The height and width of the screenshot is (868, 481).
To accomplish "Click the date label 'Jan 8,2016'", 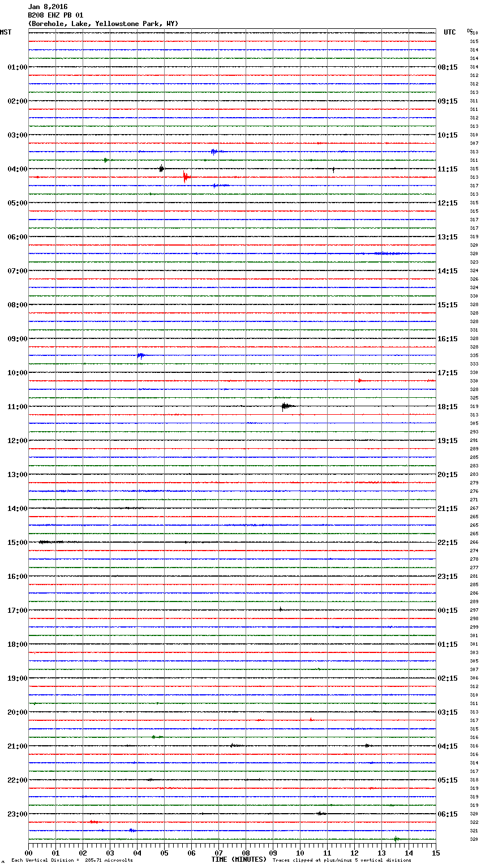I will (48, 7).
